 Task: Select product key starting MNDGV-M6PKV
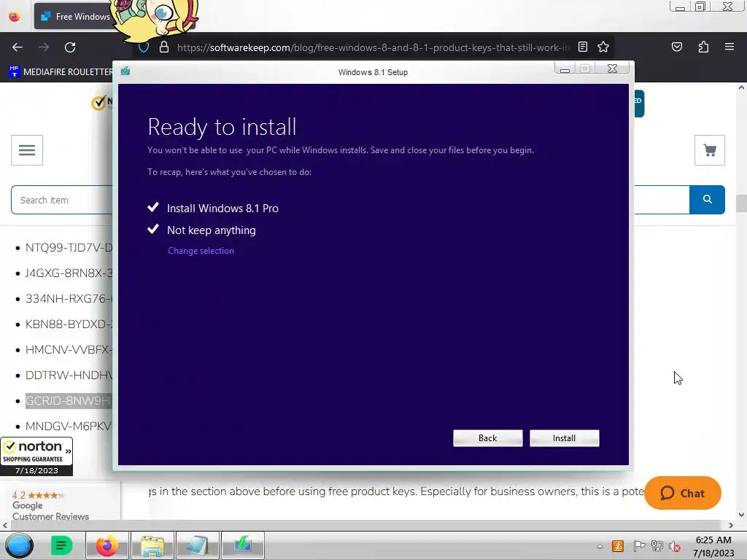pos(69,426)
